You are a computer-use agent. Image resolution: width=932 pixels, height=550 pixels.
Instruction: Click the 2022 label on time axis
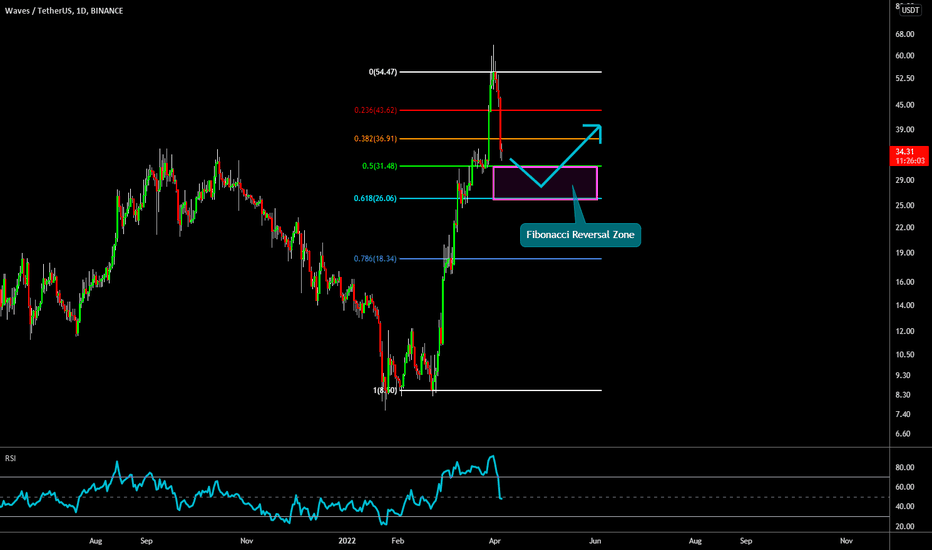347,541
